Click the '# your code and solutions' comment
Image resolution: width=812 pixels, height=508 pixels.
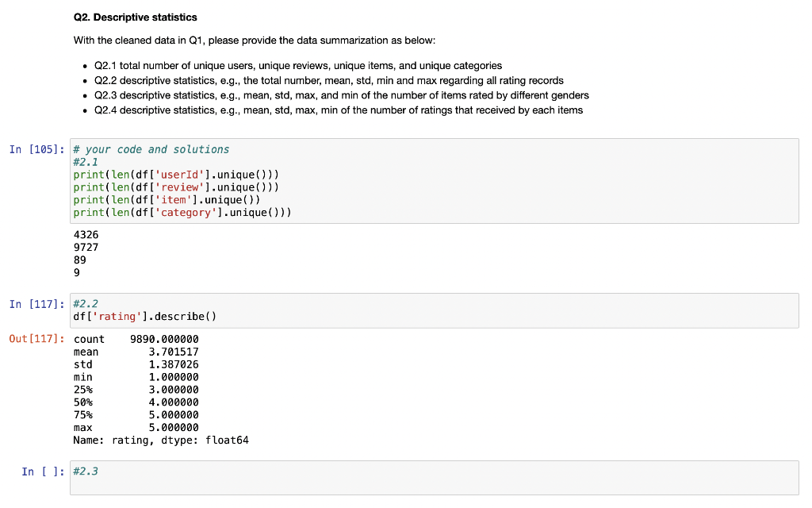pos(151,149)
